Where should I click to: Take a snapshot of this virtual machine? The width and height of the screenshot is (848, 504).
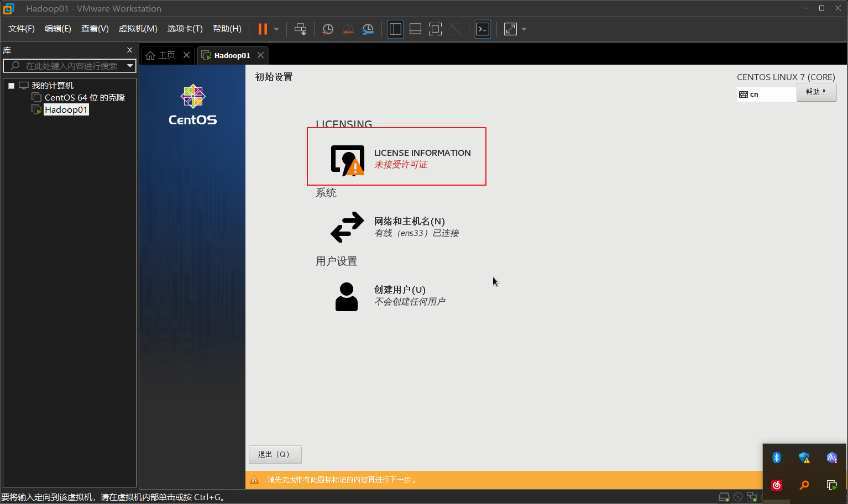coord(328,29)
